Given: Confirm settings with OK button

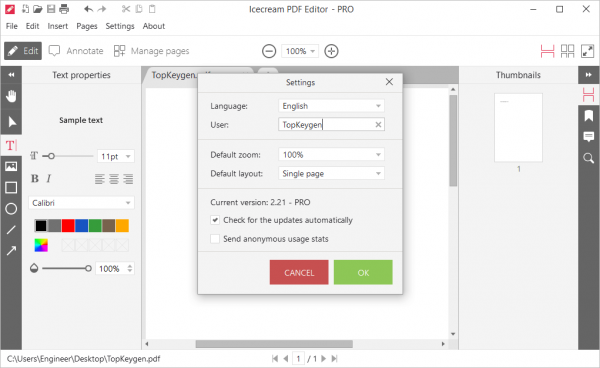Looking at the screenshot, I should (363, 272).
